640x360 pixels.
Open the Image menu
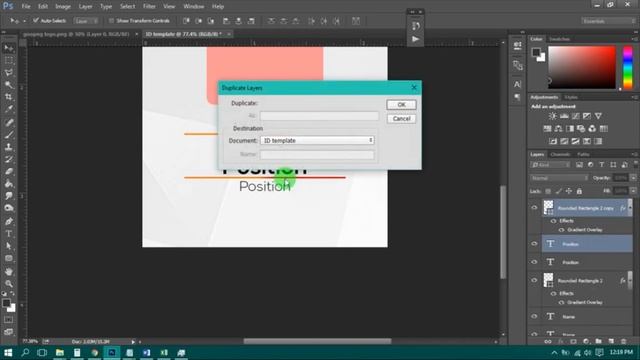pos(63,7)
